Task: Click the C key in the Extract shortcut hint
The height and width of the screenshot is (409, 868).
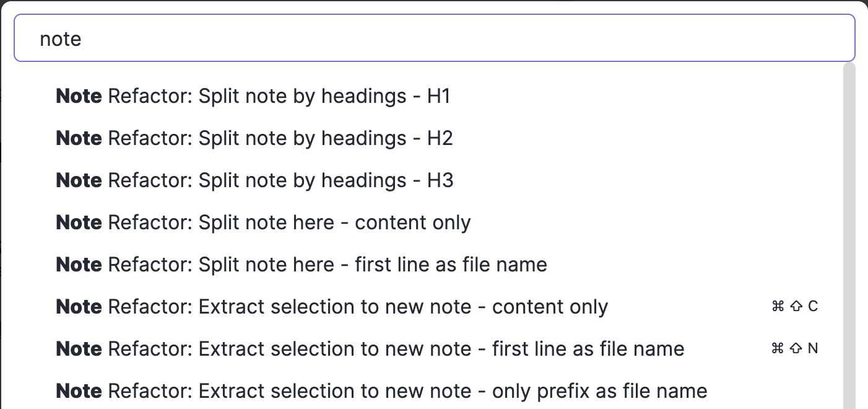Action: pyautogui.click(x=813, y=306)
